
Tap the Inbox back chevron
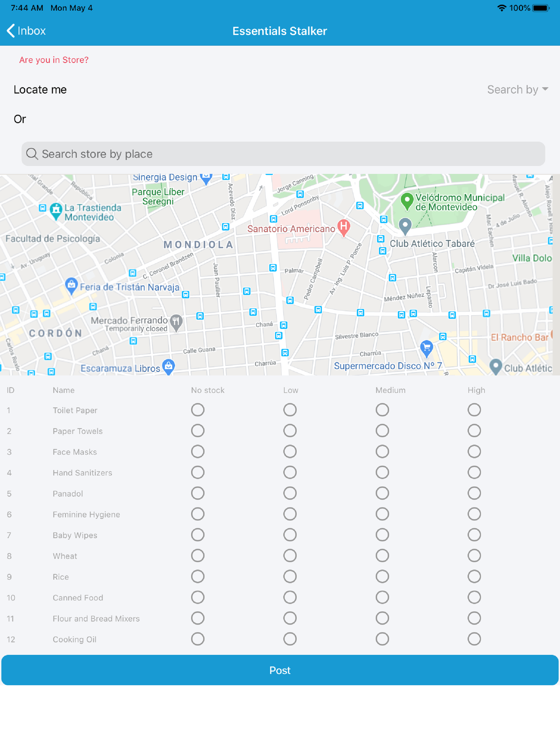(x=11, y=31)
